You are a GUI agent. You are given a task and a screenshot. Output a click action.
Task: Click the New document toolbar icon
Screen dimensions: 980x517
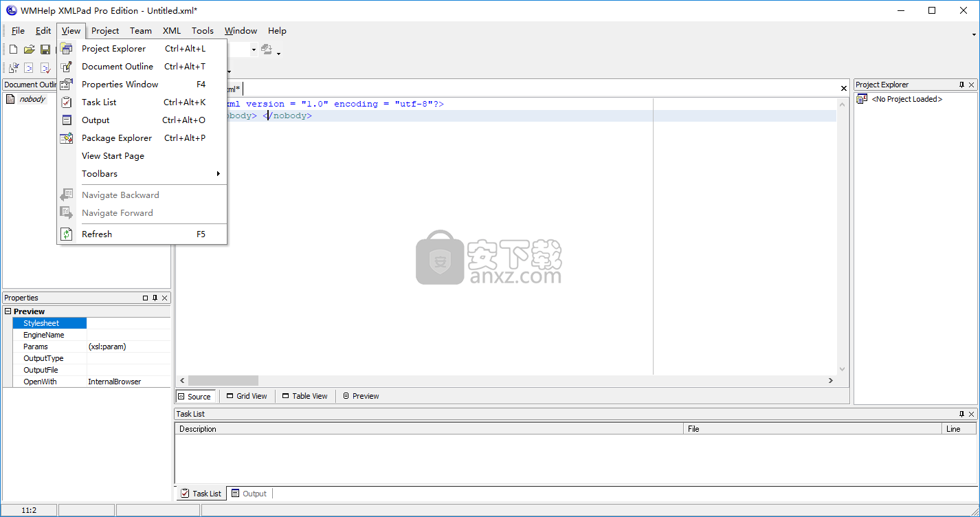(13, 49)
